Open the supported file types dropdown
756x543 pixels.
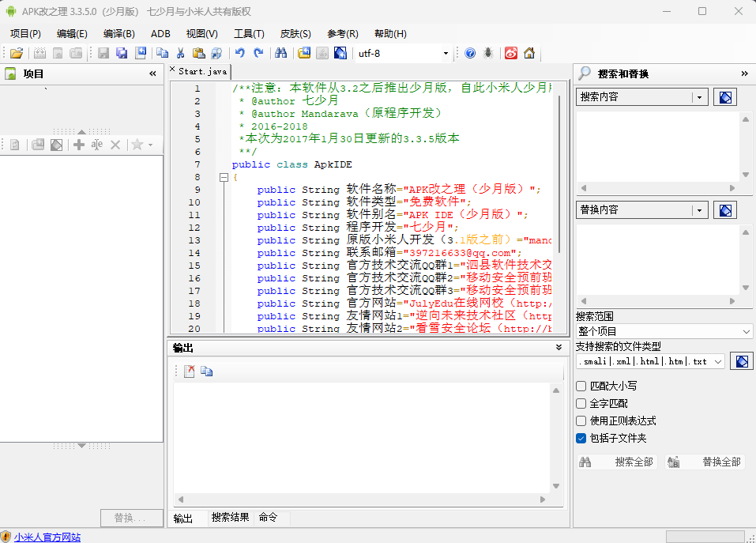[718, 361]
